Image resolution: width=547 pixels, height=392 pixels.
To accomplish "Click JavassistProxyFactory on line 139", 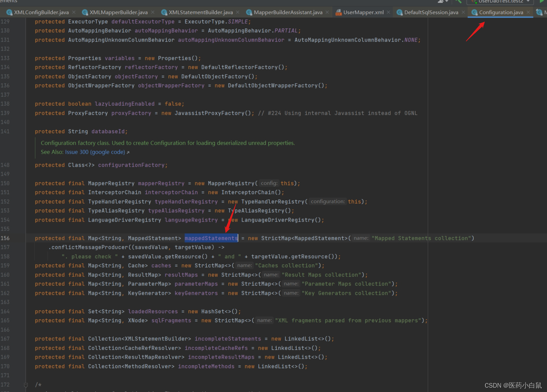I will 209,113.
